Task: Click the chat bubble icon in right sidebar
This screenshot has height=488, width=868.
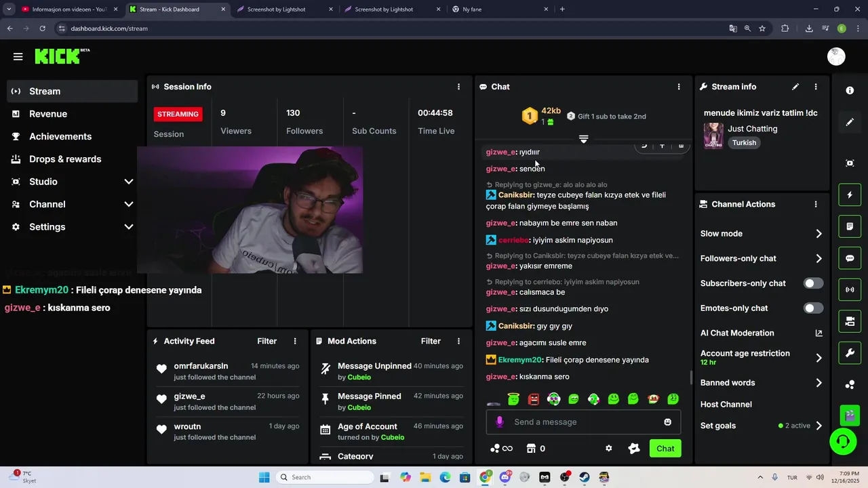Action: tap(850, 258)
